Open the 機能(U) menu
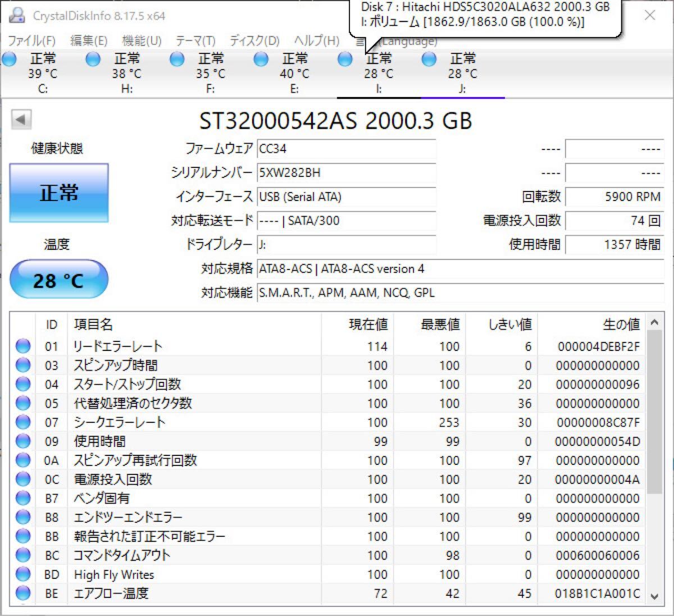 tap(142, 41)
